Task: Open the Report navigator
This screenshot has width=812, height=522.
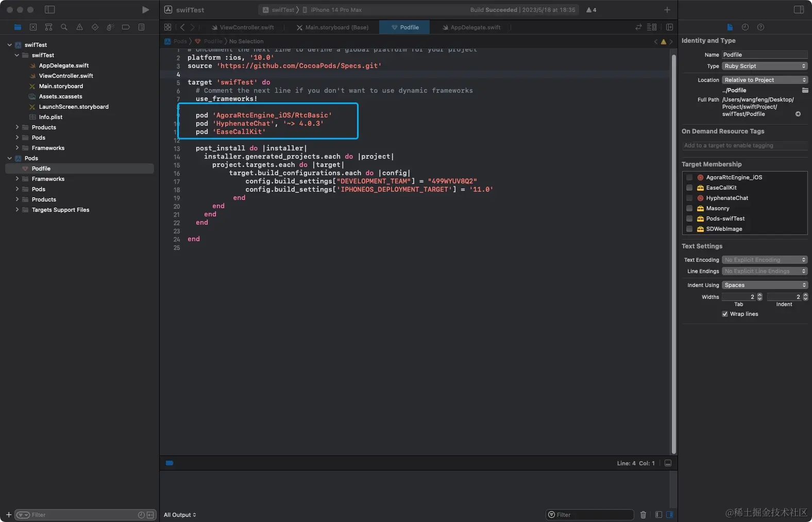Action: pyautogui.click(x=141, y=27)
